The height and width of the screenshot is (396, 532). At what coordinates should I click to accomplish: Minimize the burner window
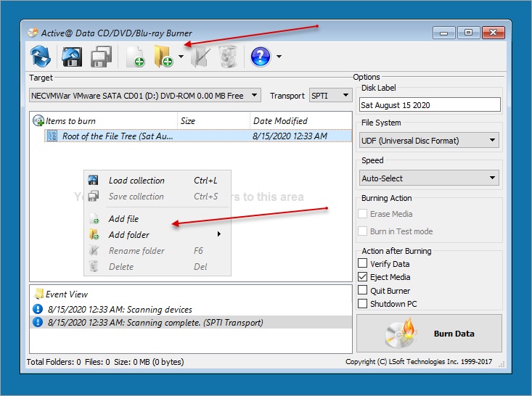click(x=443, y=33)
